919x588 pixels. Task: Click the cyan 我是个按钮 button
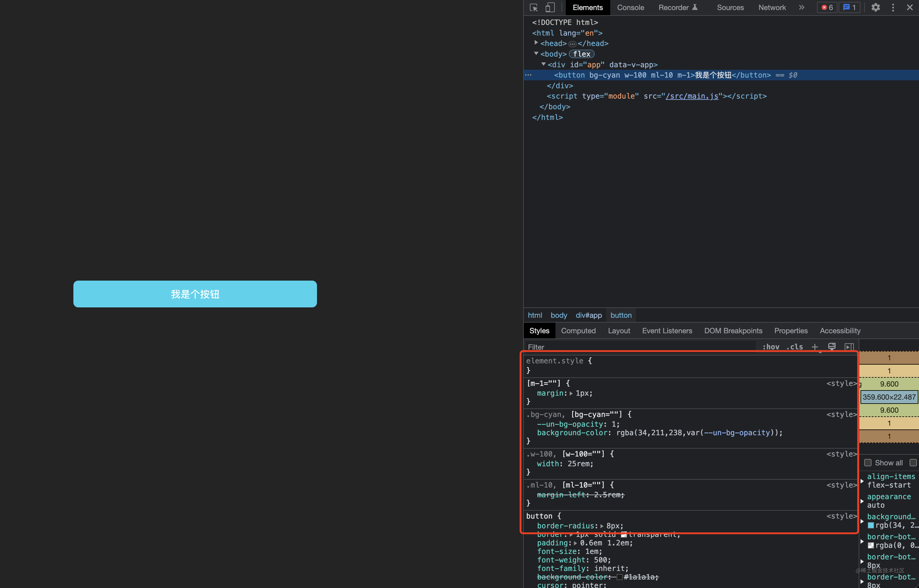coord(195,294)
